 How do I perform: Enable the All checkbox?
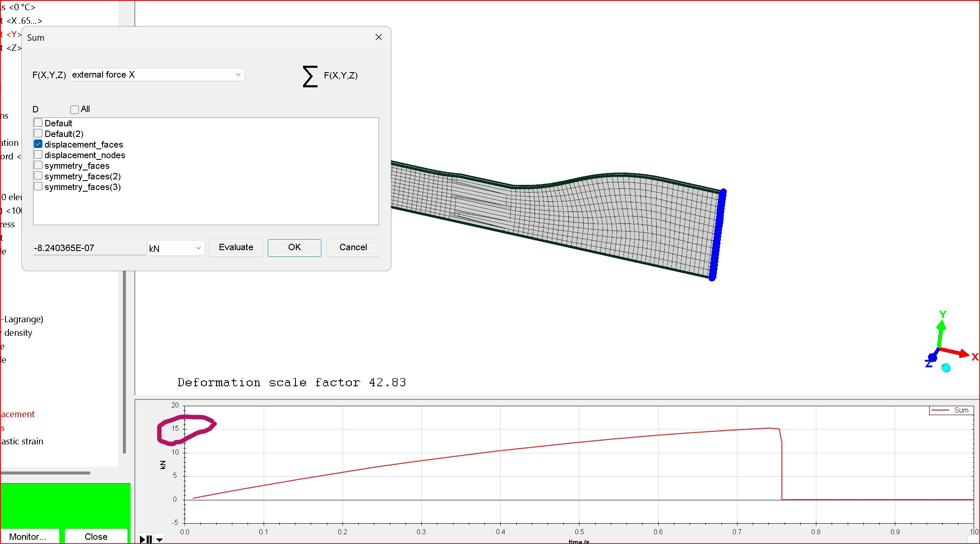coord(75,109)
